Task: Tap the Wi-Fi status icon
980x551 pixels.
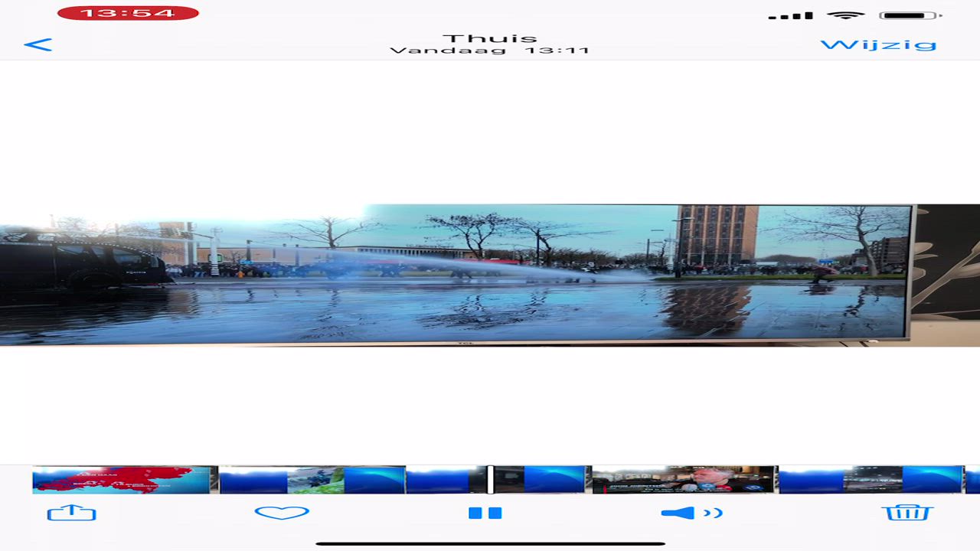Action: pyautogui.click(x=845, y=15)
